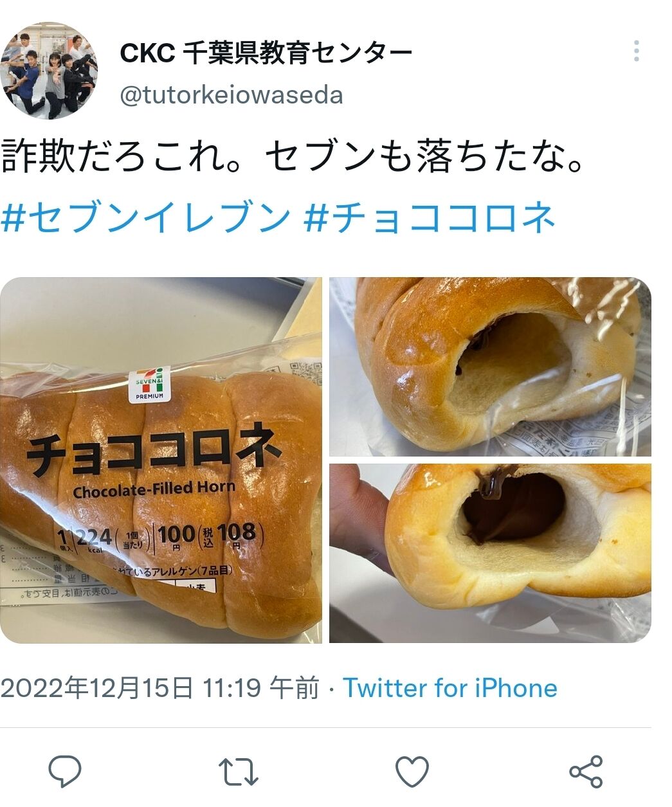The height and width of the screenshot is (807, 672).
Task: Open the CKC profile avatar picture
Action: point(49,71)
